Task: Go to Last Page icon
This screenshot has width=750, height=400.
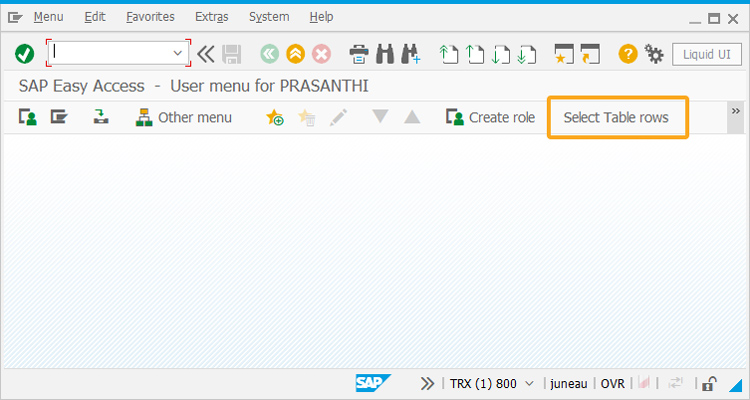Action: click(527, 54)
